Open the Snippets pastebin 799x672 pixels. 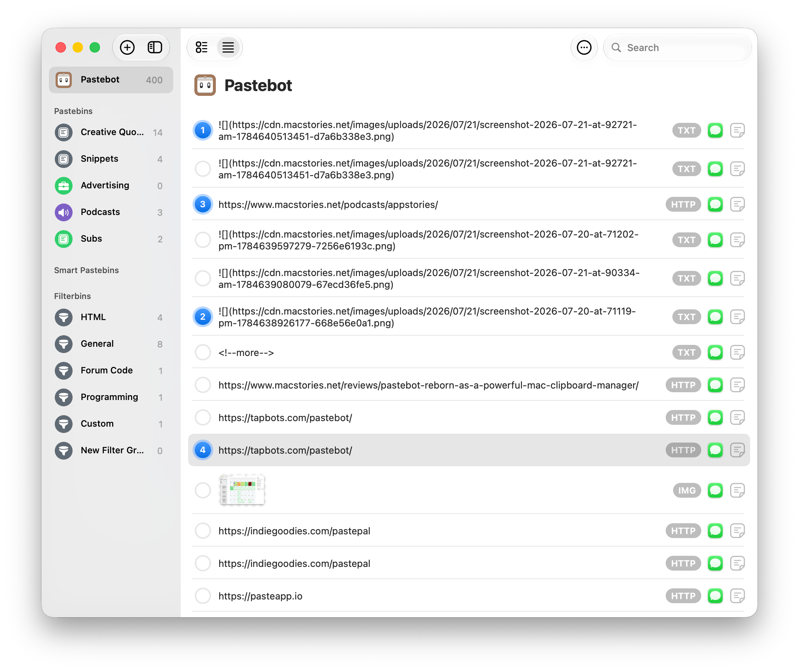pyautogui.click(x=111, y=159)
